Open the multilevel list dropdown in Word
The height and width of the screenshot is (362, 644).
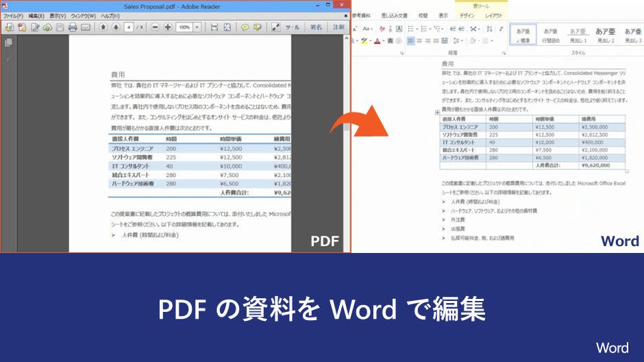(x=438, y=29)
